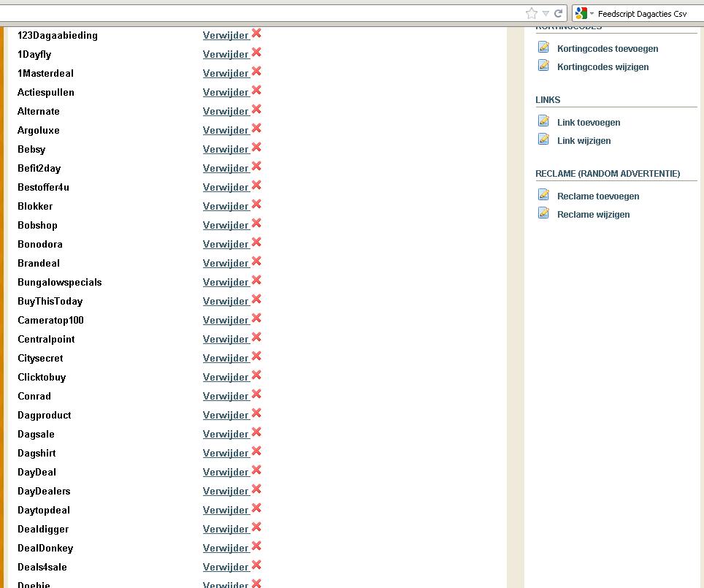Open the address bar history dropdown arrow

click(x=546, y=13)
